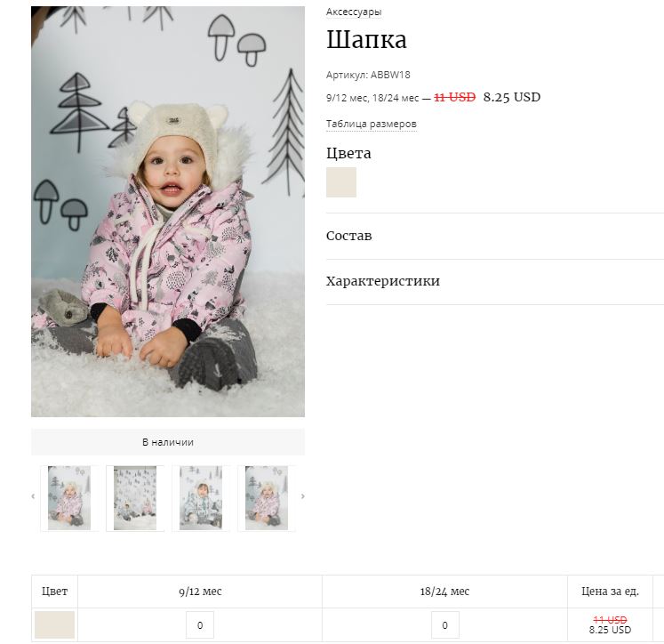The width and height of the screenshot is (664, 644).
Task: Click the previous arrow of the thumbnail carousel
Action: tap(34, 496)
